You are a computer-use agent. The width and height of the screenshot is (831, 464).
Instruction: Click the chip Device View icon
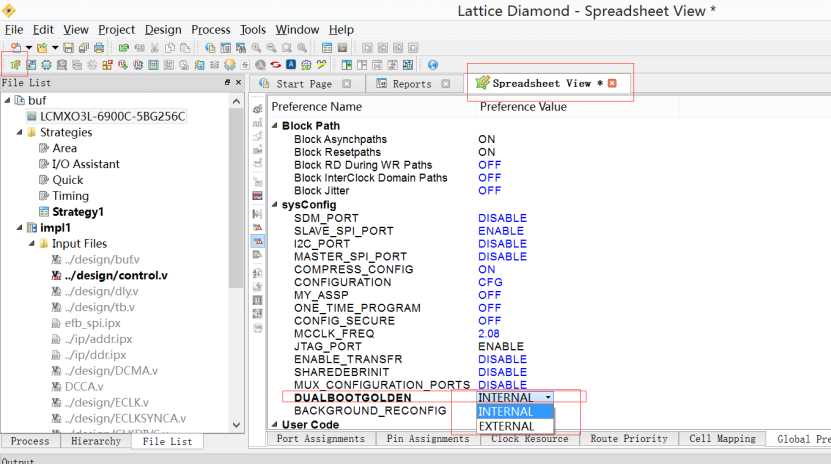point(46,65)
